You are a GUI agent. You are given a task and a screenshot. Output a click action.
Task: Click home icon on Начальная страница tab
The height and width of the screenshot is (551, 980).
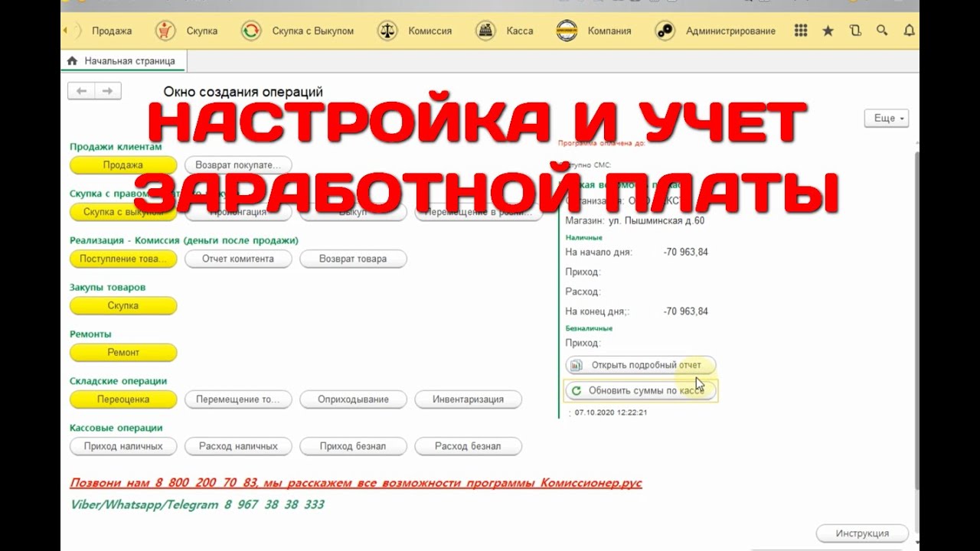[x=73, y=61]
